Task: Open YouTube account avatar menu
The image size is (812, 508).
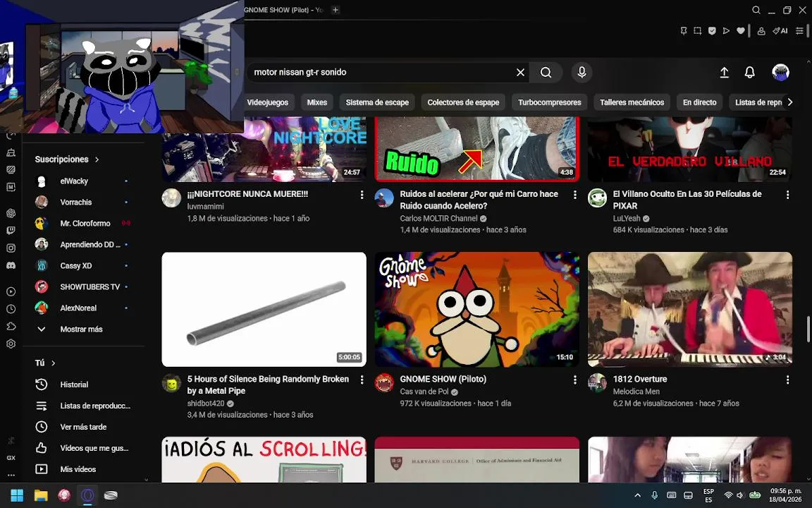Action: pyautogui.click(x=780, y=72)
